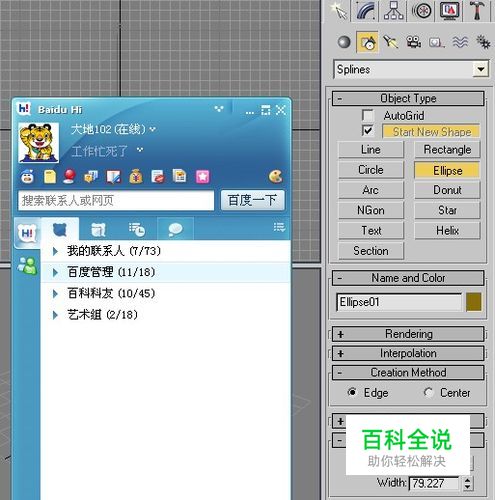
Task: Open the Display command panel tab
Action: click(450, 11)
